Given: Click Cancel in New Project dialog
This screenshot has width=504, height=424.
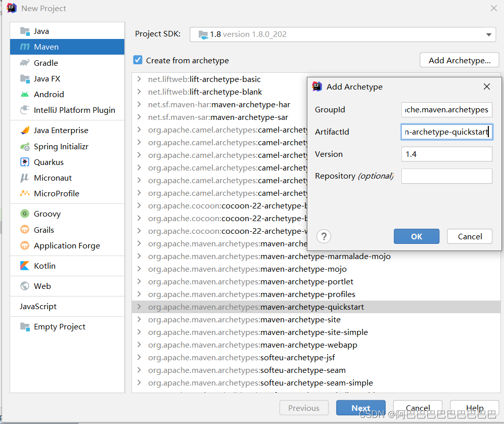Looking at the screenshot, I should 418,408.
